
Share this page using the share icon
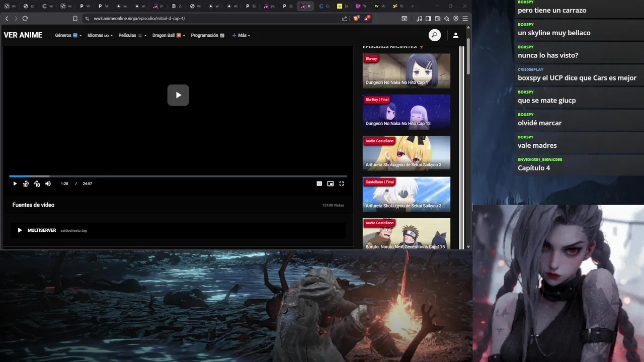click(x=345, y=19)
